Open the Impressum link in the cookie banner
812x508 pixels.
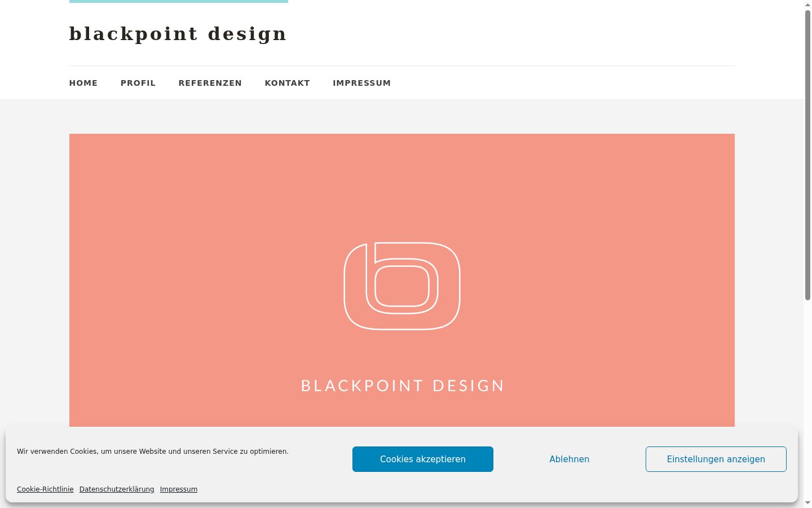coord(179,489)
